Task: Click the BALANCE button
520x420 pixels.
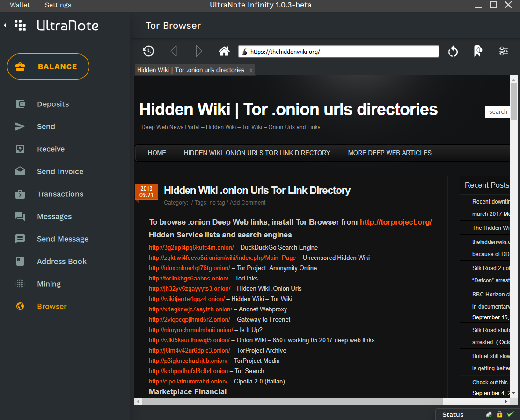Action: pyautogui.click(x=48, y=66)
